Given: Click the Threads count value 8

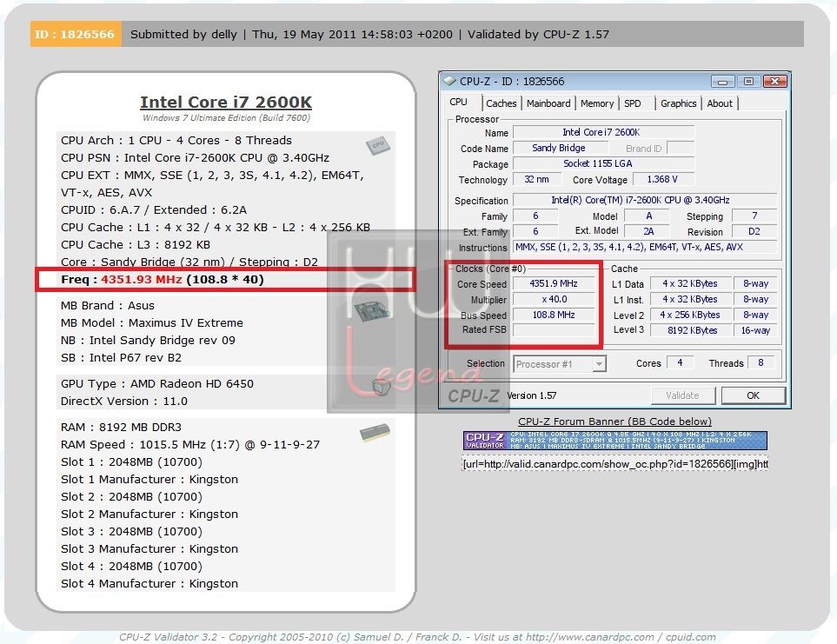Looking at the screenshot, I should pos(761,362).
